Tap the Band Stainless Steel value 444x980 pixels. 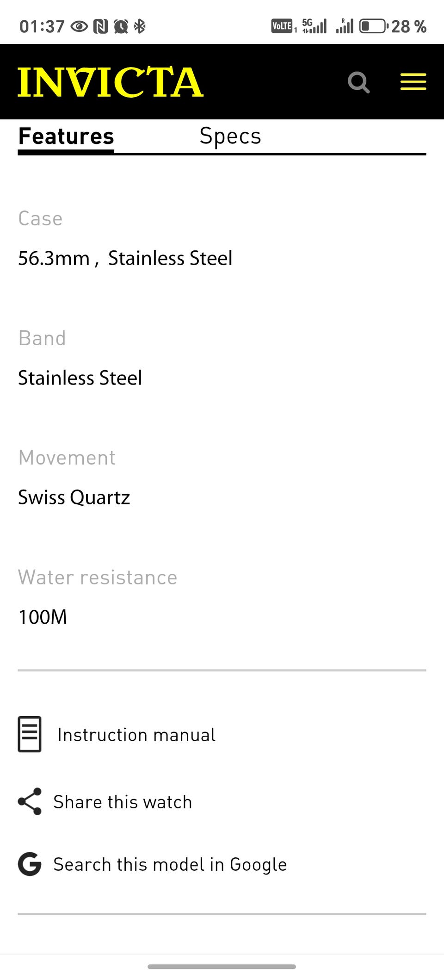(x=80, y=378)
